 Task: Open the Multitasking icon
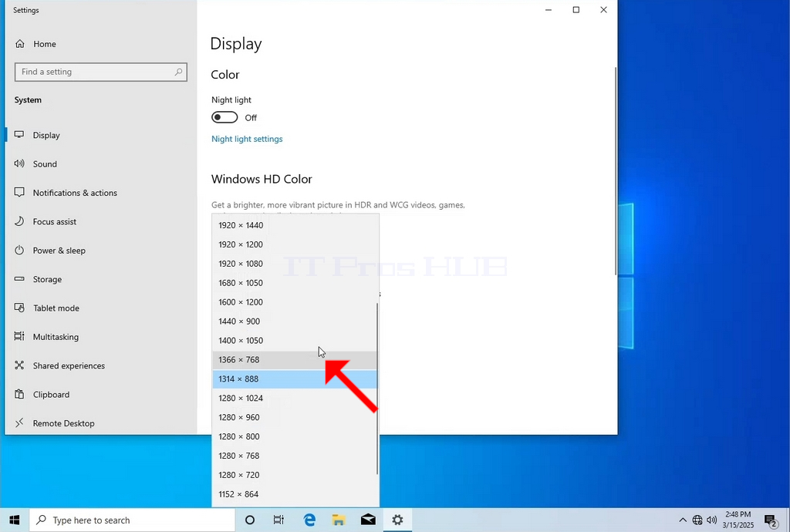click(x=19, y=336)
